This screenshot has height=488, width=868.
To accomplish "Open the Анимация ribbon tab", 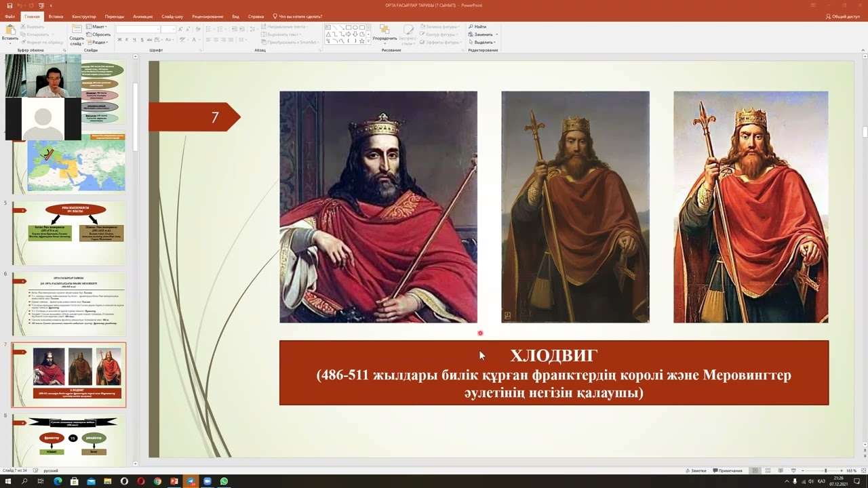I will 143,16.
